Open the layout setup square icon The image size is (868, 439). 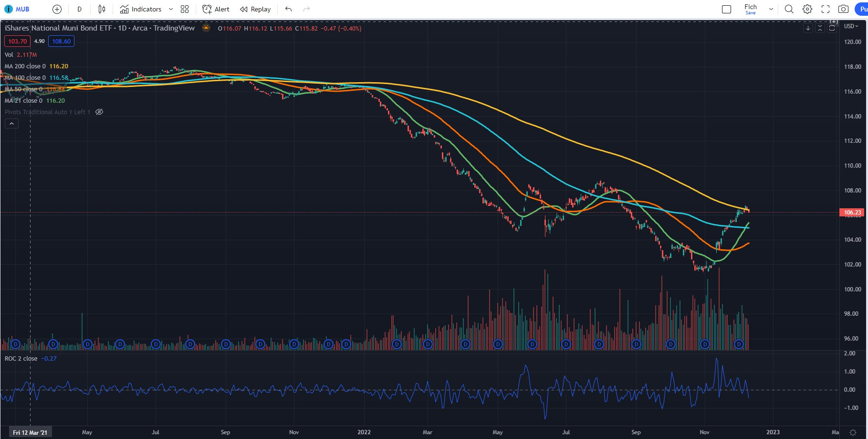point(727,9)
